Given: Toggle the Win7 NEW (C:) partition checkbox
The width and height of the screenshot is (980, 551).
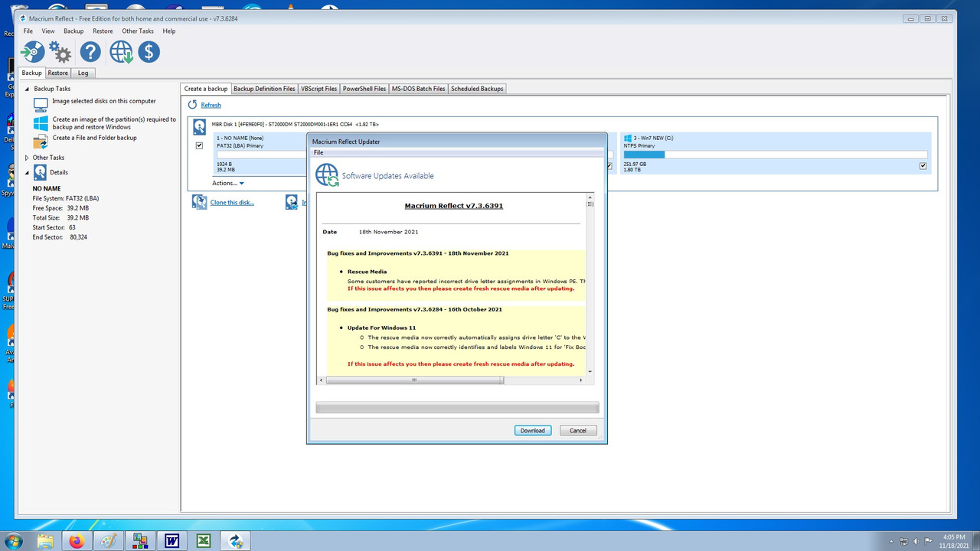Looking at the screenshot, I should click(x=923, y=166).
